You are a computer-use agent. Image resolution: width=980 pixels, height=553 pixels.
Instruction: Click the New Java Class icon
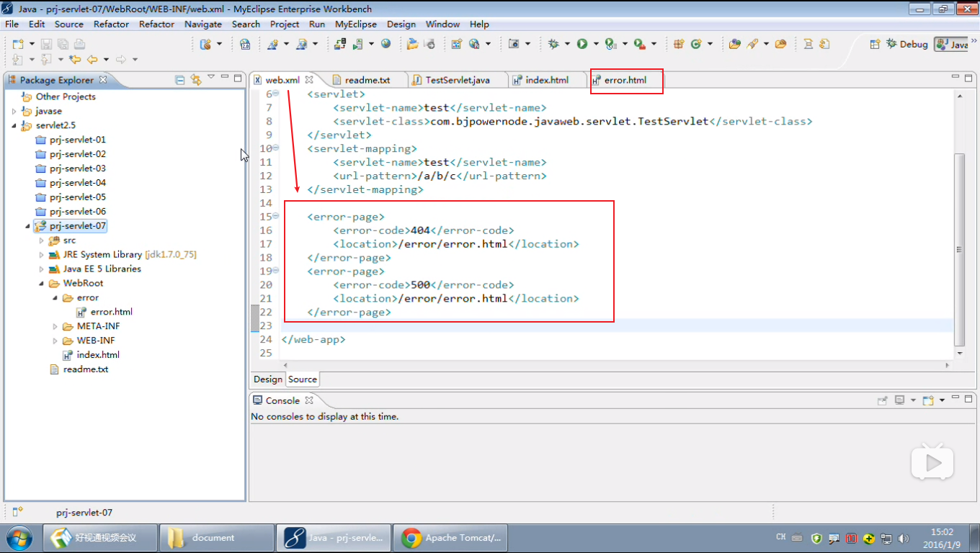[696, 44]
